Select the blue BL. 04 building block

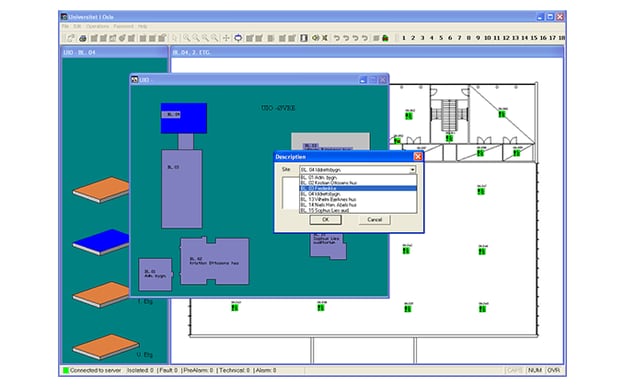pyautogui.click(x=184, y=118)
